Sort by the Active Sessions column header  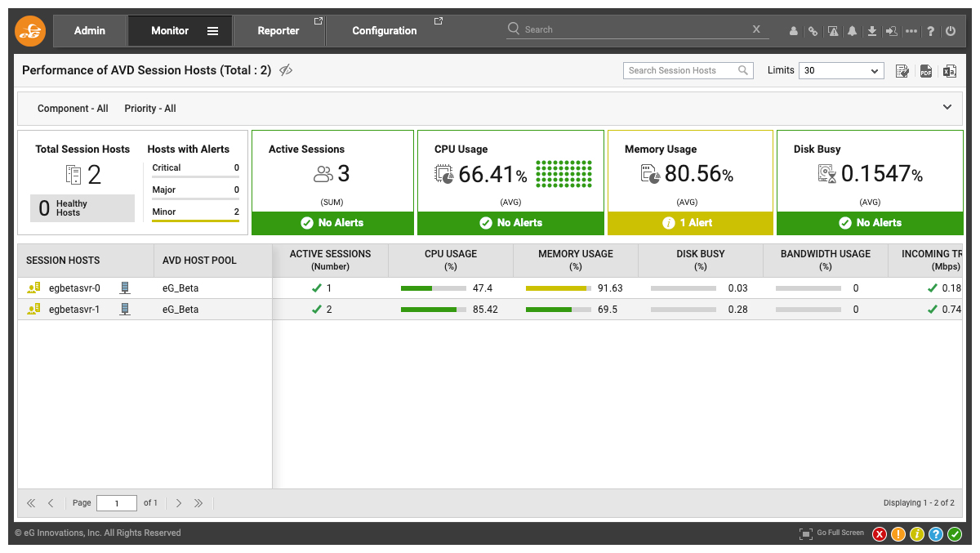tap(330, 260)
